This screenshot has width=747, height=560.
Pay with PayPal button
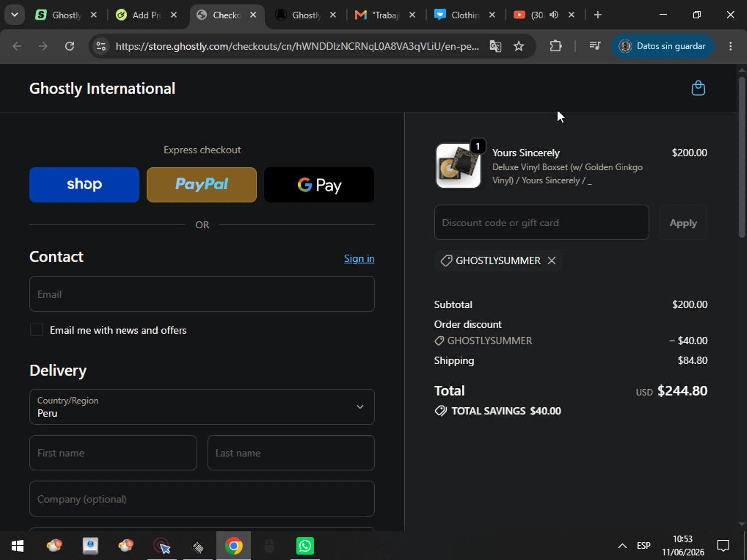pyautogui.click(x=202, y=185)
